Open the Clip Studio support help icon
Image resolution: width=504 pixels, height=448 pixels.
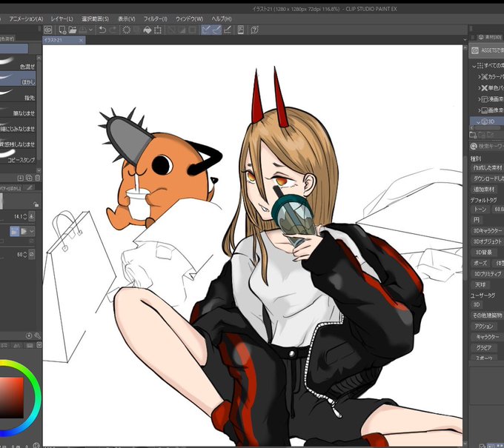254,30
